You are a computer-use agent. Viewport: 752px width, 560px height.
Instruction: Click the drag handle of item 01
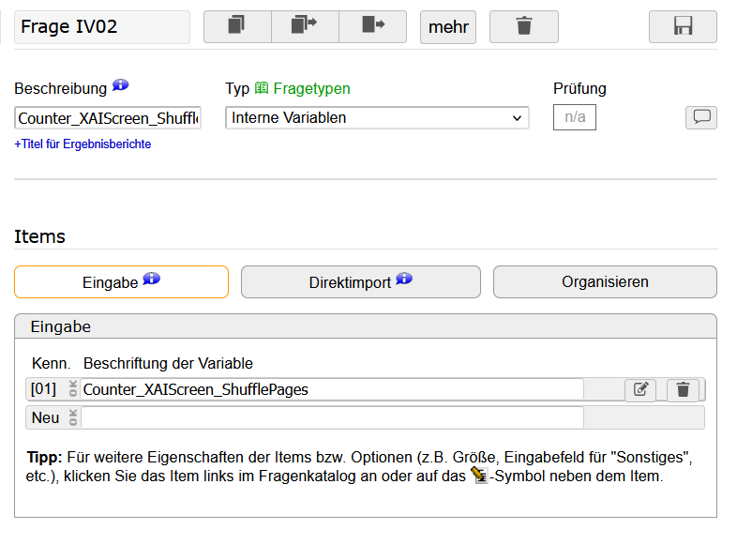[72, 389]
